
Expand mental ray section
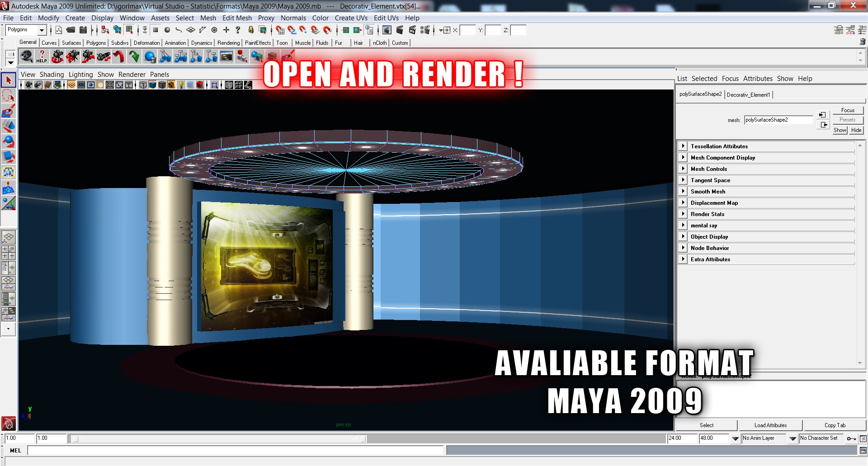(683, 225)
